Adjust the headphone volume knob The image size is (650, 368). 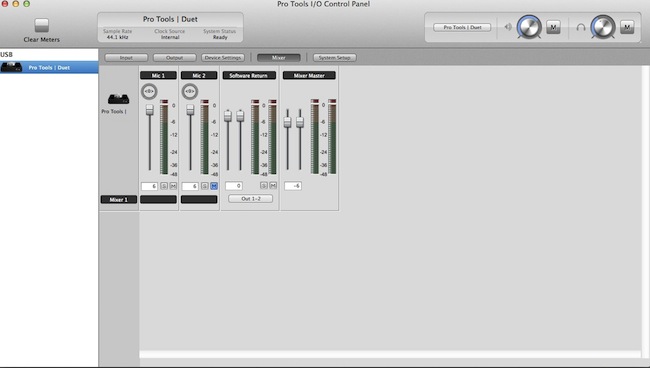click(603, 27)
